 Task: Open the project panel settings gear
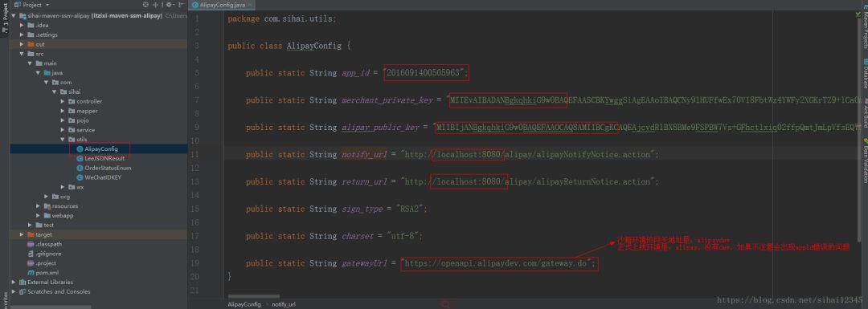[x=170, y=5]
